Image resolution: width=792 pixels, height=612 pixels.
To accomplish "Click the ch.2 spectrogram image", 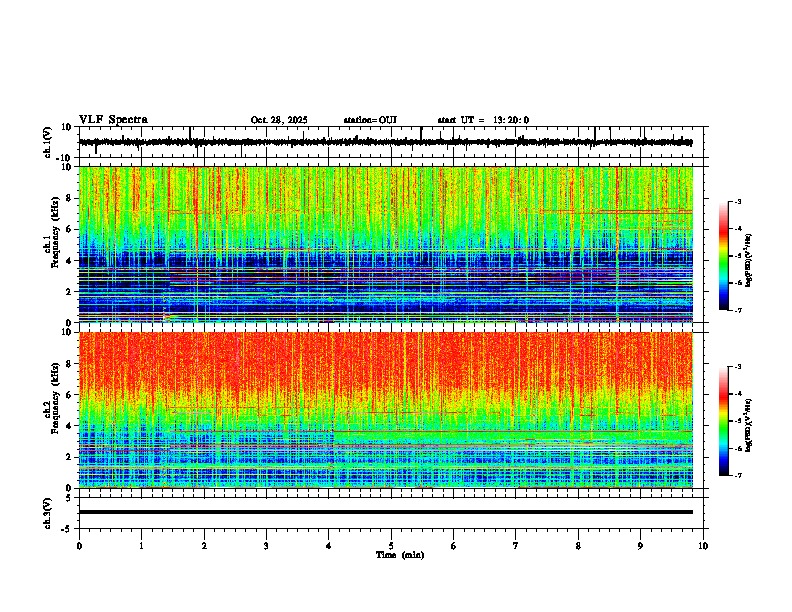I will (386, 410).
